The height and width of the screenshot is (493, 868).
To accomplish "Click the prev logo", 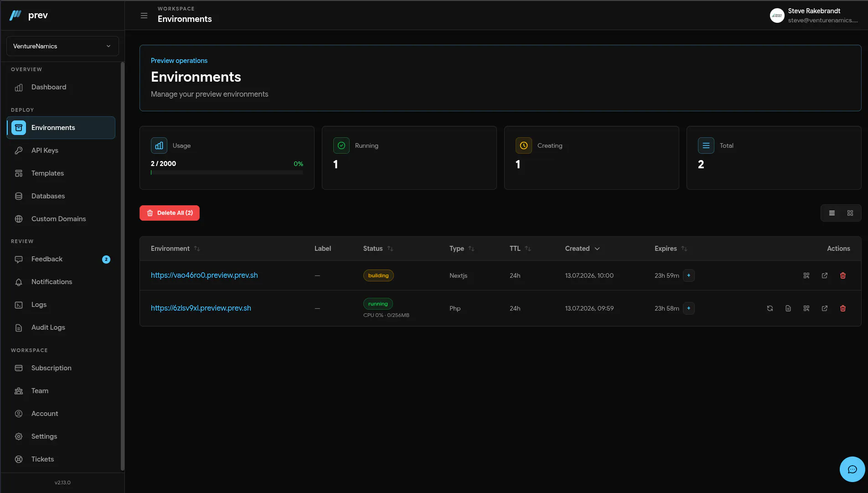I will pyautogui.click(x=29, y=16).
